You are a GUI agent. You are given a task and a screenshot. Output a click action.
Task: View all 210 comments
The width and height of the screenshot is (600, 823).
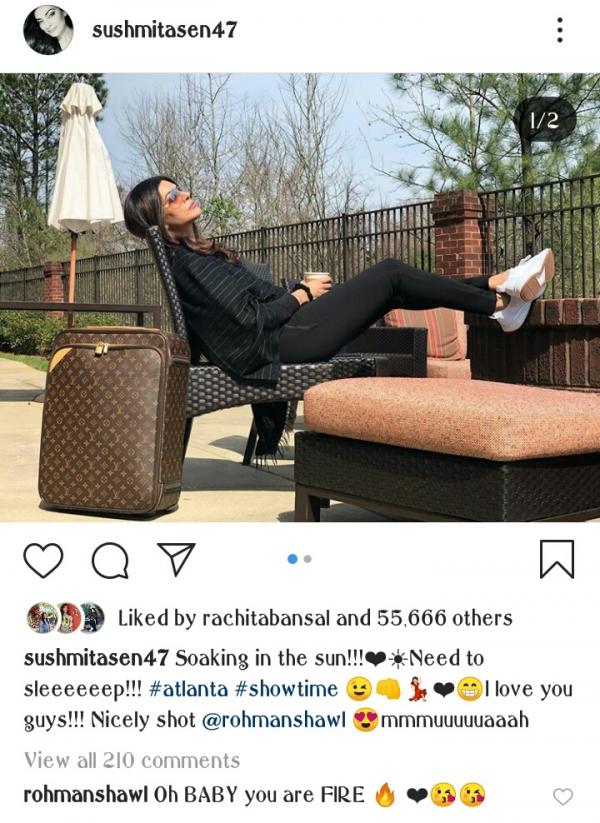pyautogui.click(x=132, y=760)
